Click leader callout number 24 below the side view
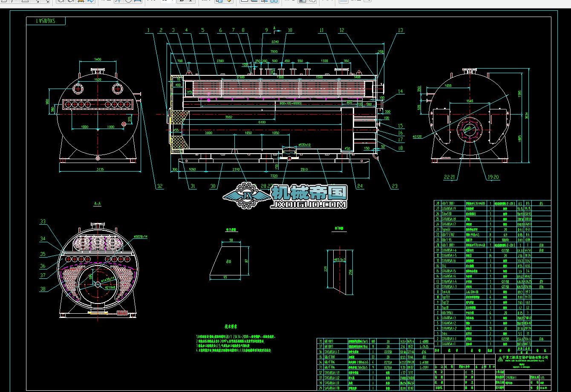Viewport: 571px width, 392px height. click(360, 186)
